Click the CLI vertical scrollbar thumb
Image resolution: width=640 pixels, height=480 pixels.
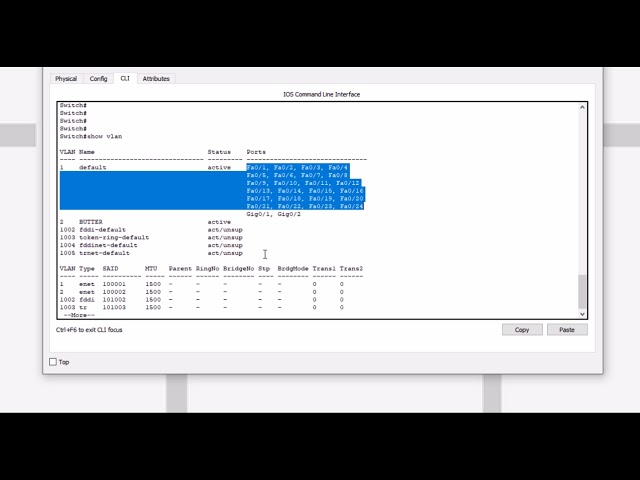(582, 291)
